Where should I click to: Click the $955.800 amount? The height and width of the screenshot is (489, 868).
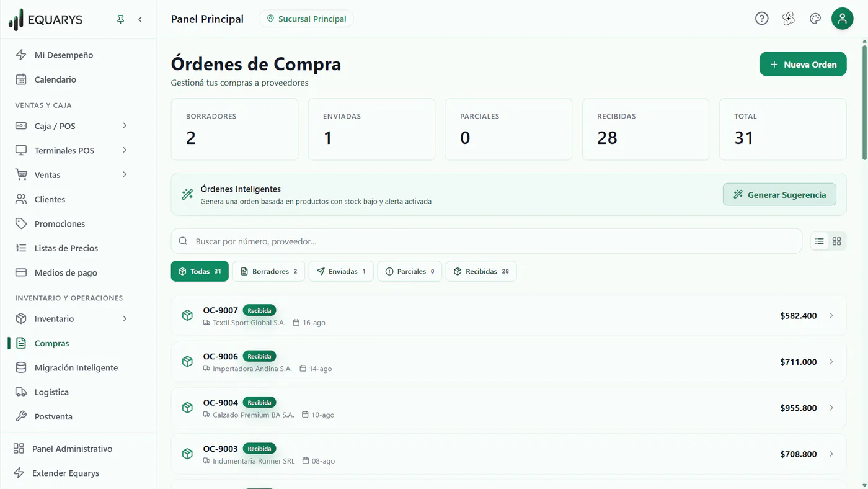[x=799, y=408]
